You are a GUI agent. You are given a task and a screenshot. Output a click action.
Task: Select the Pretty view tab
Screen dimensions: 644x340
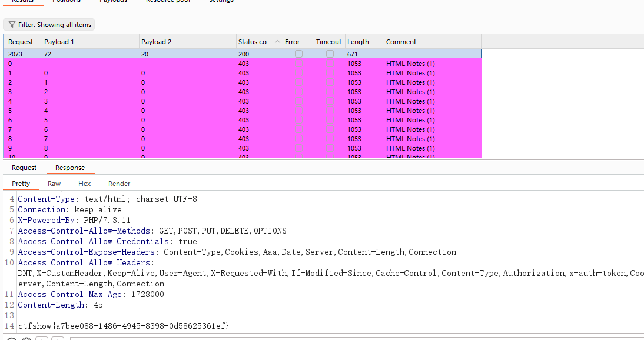tap(21, 184)
